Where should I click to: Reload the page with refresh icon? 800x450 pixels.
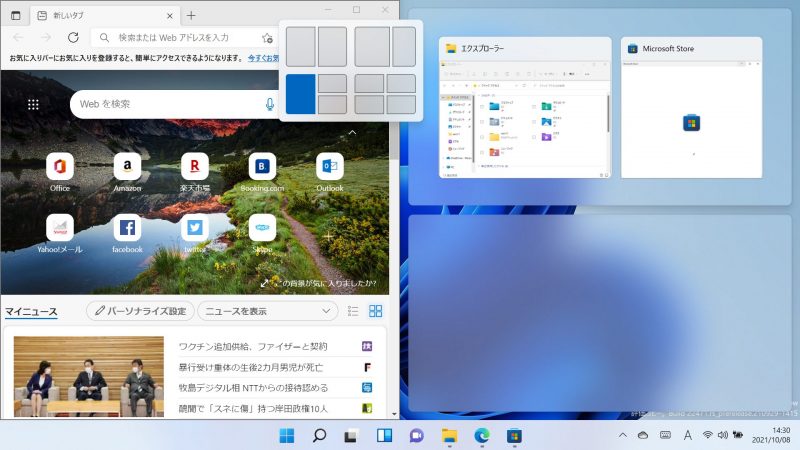73,37
